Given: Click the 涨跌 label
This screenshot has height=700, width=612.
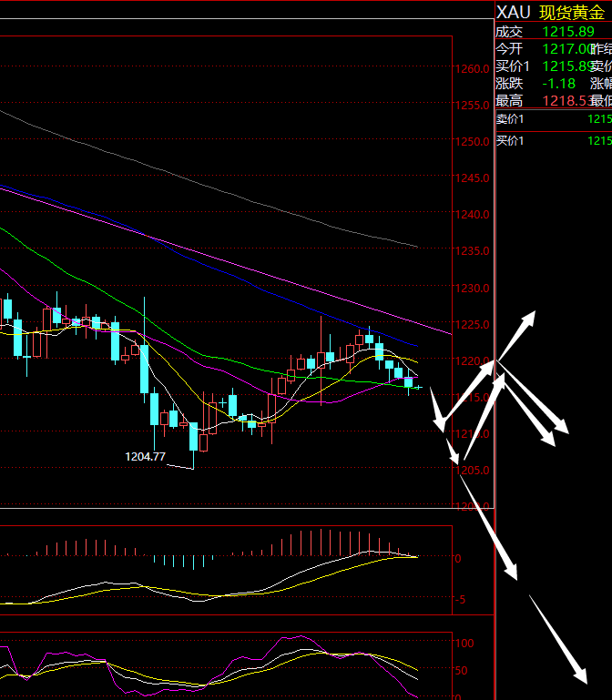Looking at the screenshot, I should coord(509,84).
